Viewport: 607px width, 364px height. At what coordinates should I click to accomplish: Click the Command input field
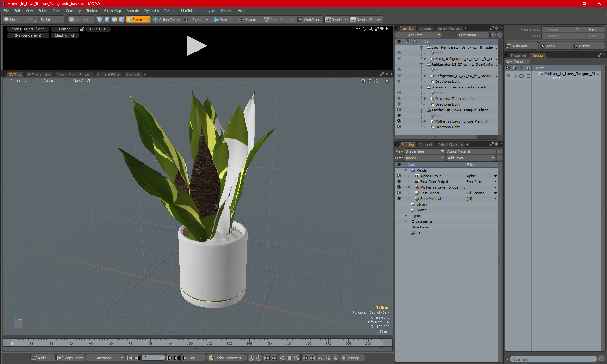click(x=553, y=359)
